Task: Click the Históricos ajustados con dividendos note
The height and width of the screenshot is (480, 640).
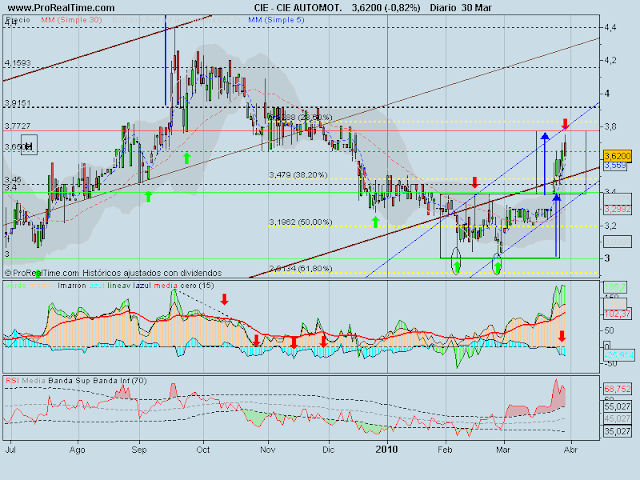Action: 152,273
